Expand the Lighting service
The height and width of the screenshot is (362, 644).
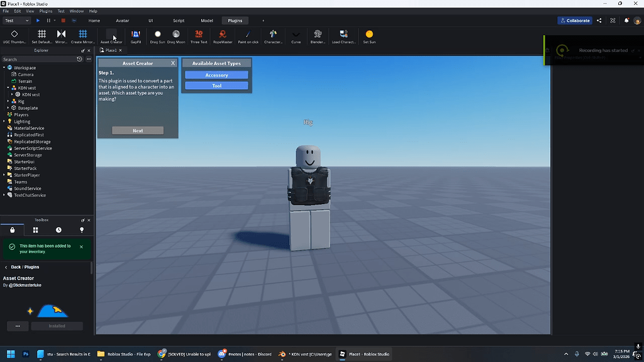tap(4, 121)
